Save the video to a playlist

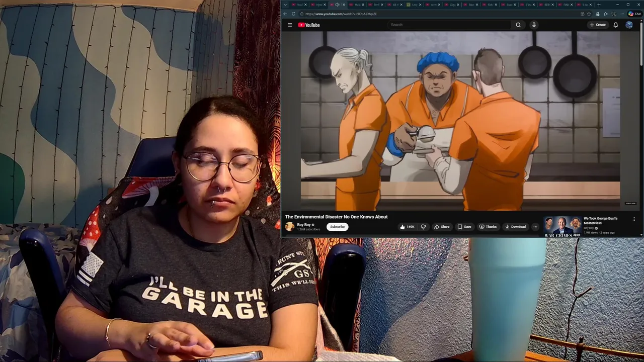click(464, 227)
